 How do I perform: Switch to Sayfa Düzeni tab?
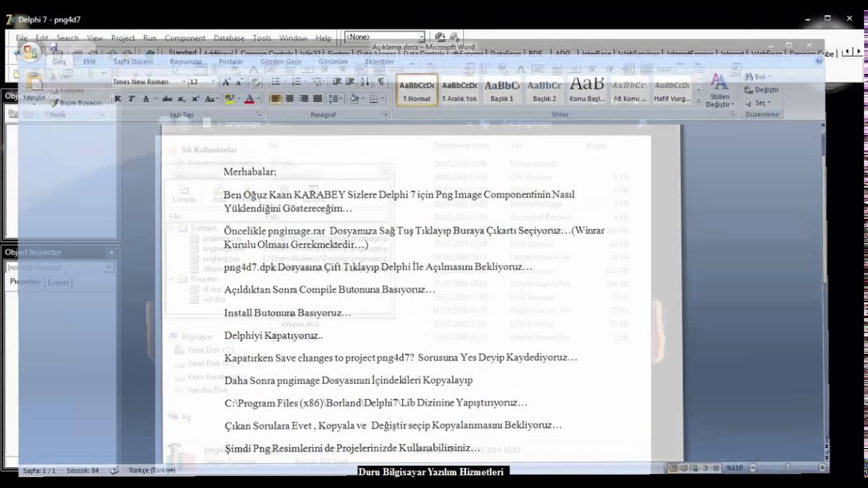coord(133,61)
